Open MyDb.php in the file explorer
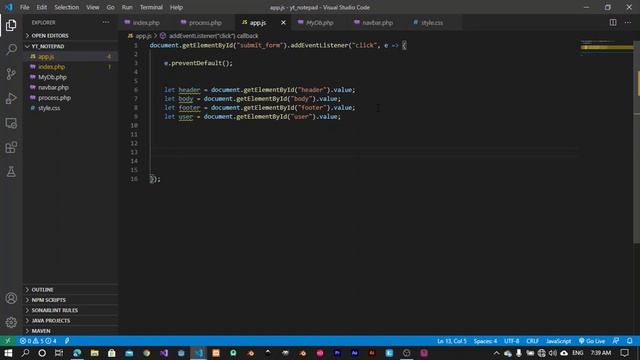640x360 pixels. (x=52, y=77)
